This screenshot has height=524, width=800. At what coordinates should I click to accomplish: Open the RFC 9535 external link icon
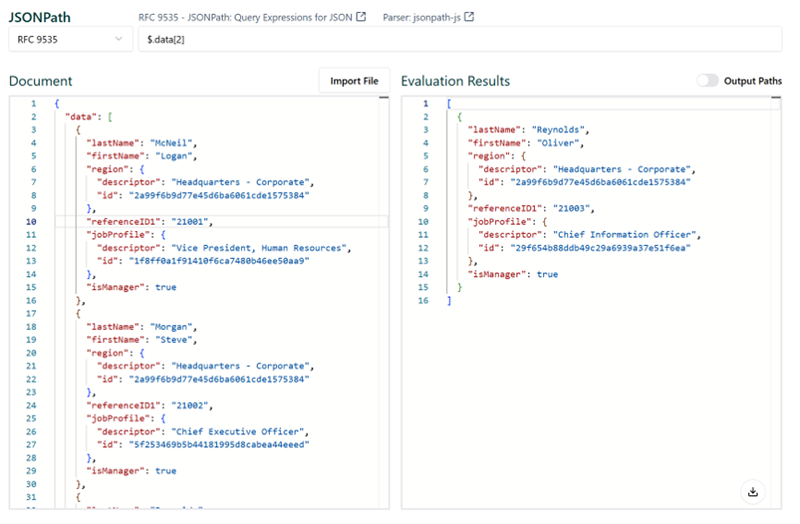click(x=361, y=17)
